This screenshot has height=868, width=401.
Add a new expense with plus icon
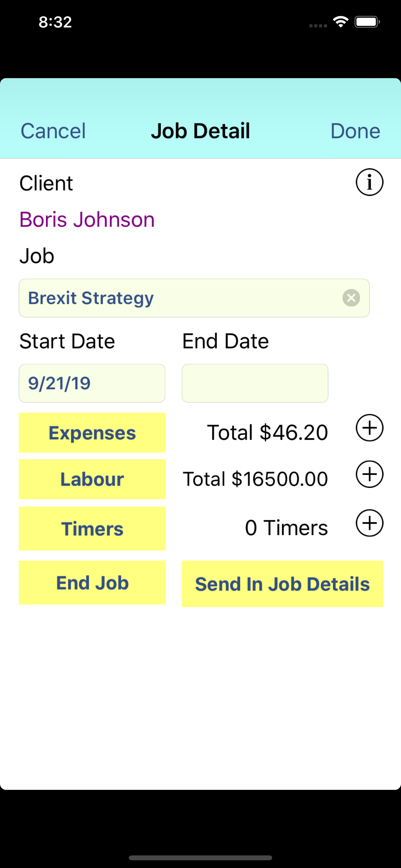click(369, 428)
